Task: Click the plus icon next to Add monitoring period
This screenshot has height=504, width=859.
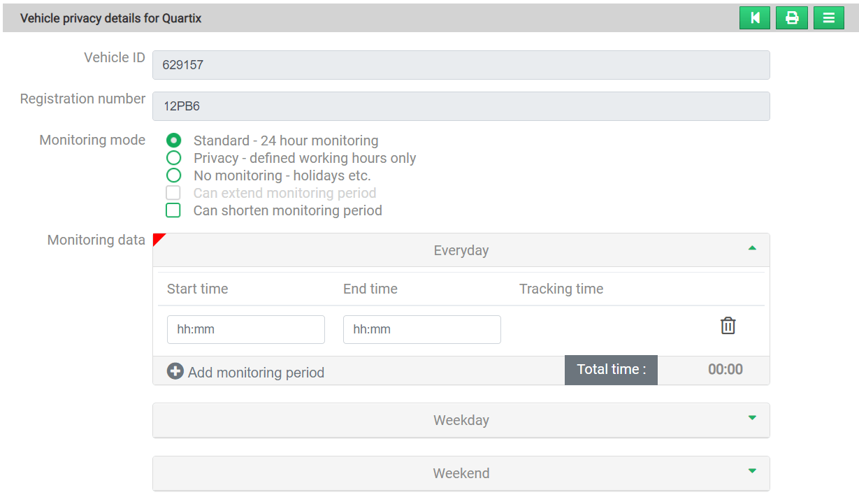Action: coord(175,371)
